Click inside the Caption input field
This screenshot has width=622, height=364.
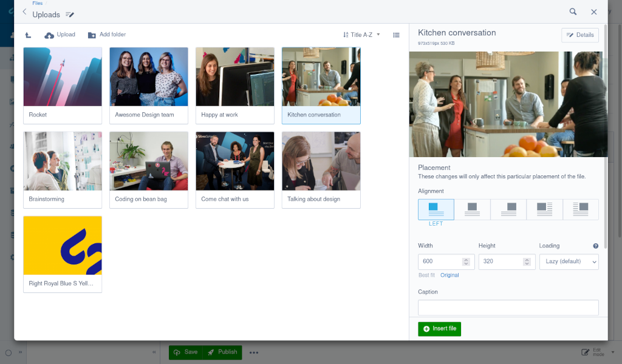(508, 308)
